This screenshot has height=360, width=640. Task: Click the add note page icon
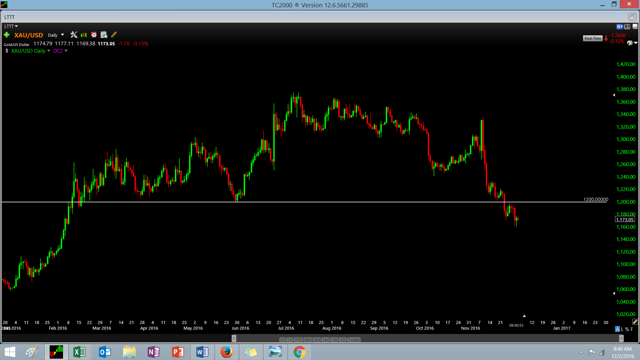104,35
